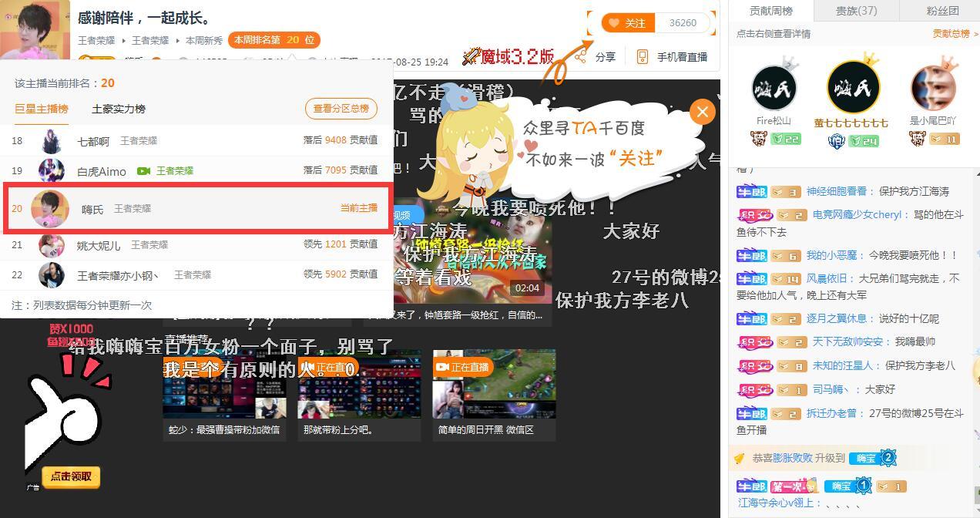Select rank 18 七都啊 row

(196, 141)
